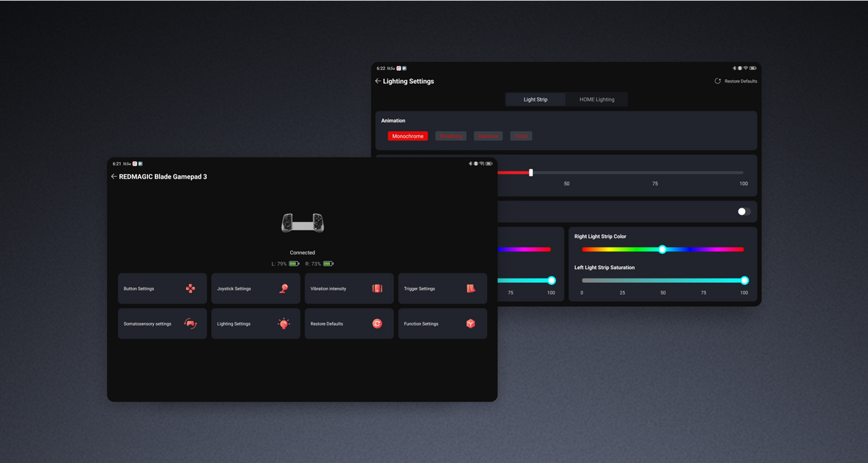Switch to the Light Strip tab
Image resolution: width=868 pixels, height=463 pixels.
click(535, 100)
